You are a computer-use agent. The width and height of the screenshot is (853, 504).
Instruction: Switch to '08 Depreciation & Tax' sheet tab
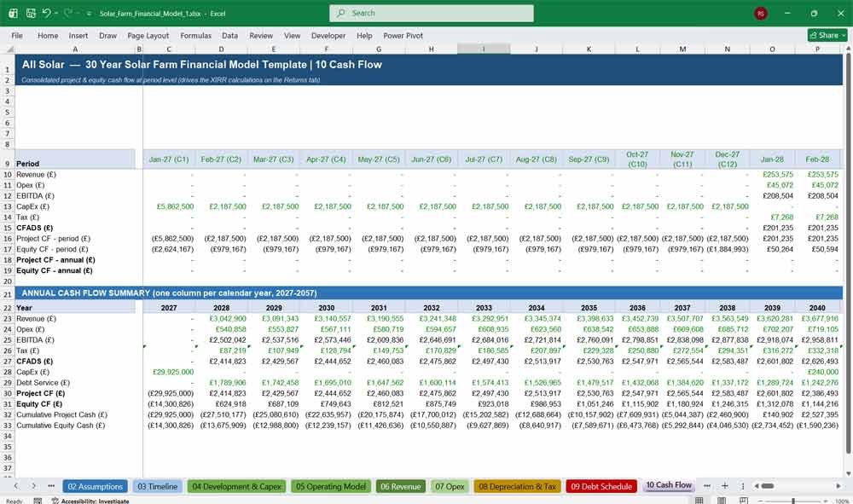[x=518, y=486]
